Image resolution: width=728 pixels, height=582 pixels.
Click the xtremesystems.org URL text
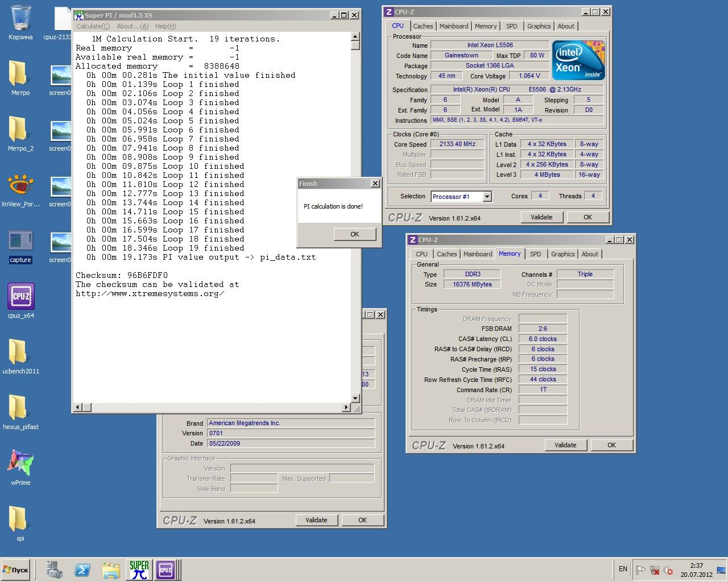click(150, 293)
